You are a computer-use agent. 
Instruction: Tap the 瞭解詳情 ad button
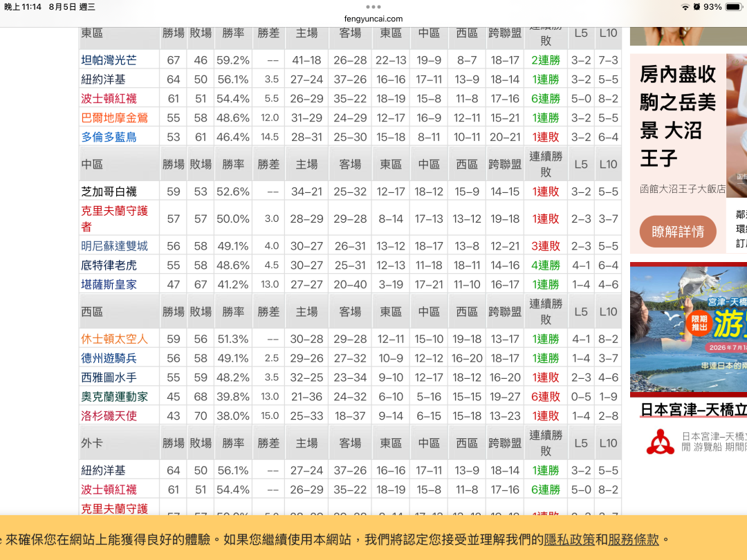pyautogui.click(x=678, y=232)
